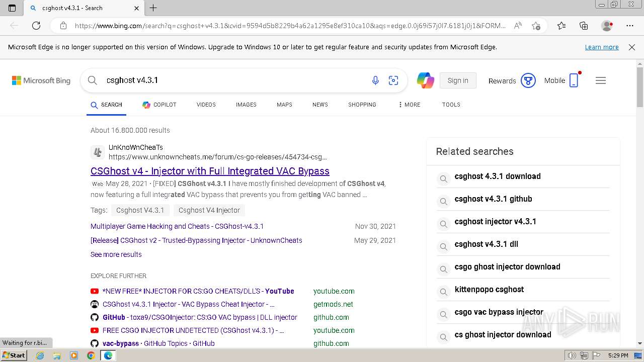Screen dimensions: 644x362
Task: Switch to the NEWS tab
Action: (320, 105)
